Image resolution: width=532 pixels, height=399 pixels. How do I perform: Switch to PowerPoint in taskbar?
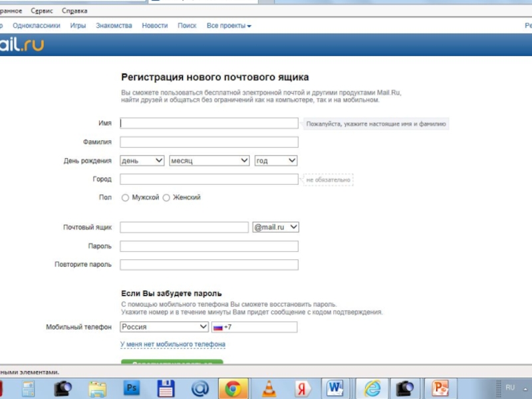pyautogui.click(x=440, y=388)
